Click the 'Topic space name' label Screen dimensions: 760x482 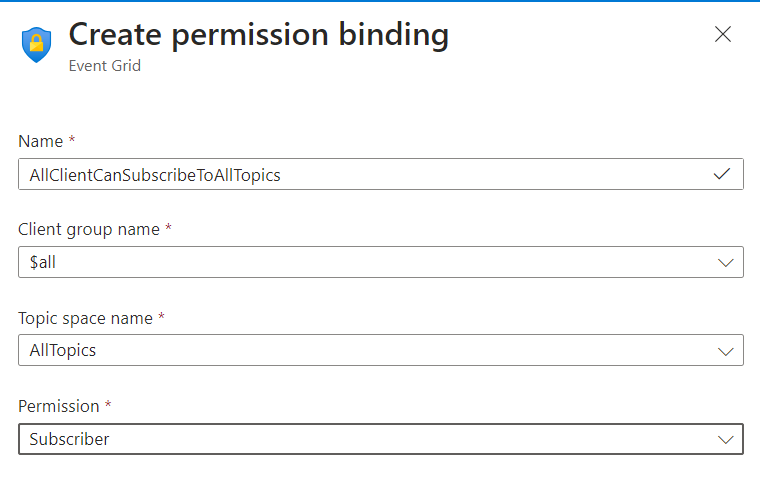[86, 318]
